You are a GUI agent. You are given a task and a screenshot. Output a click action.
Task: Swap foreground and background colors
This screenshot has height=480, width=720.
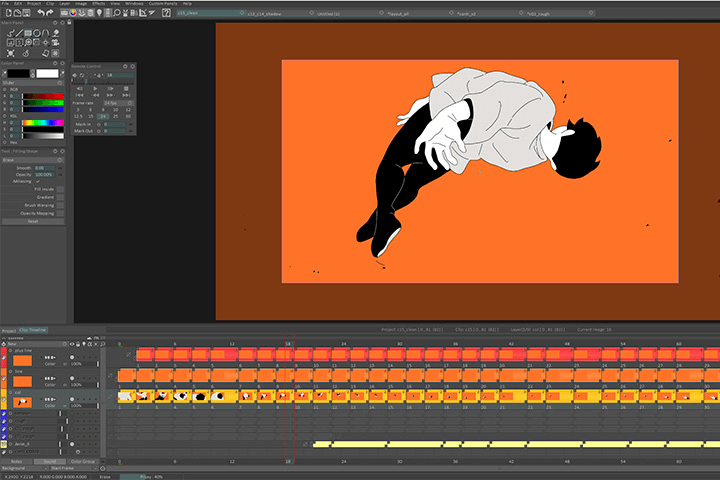coord(33,73)
